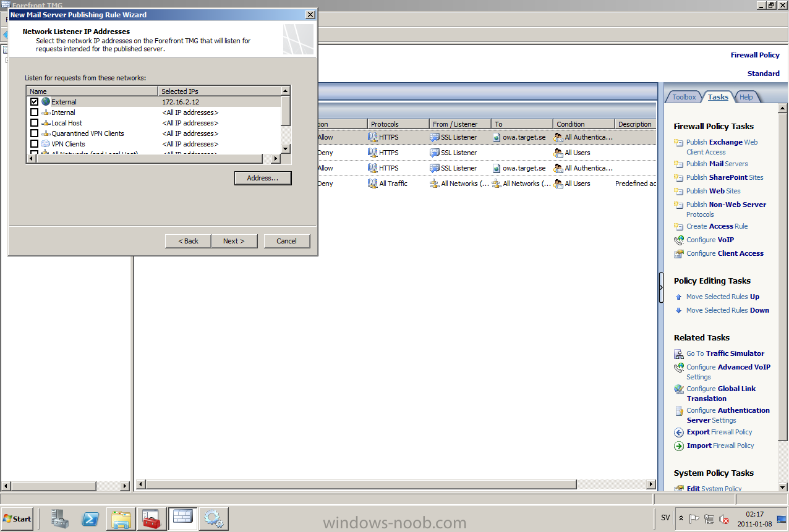Check the VPN Clients checkbox
The height and width of the screenshot is (532, 789).
pos(35,144)
